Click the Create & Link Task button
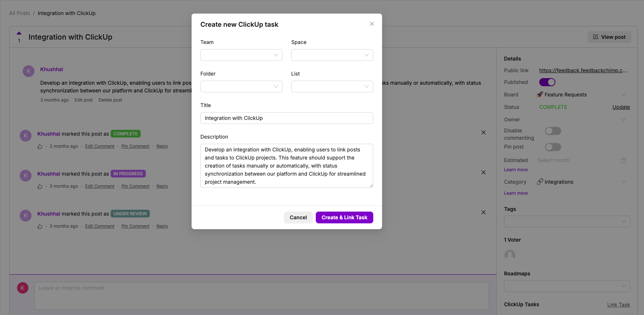The height and width of the screenshot is (315, 644). click(344, 217)
